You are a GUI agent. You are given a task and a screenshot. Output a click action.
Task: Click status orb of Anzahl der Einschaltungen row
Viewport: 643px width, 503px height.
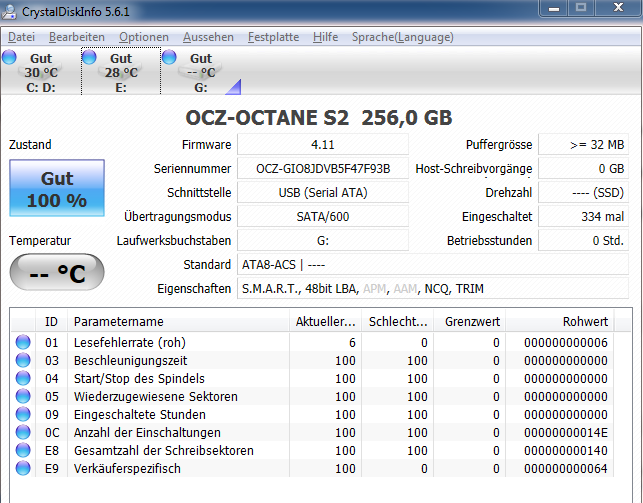pyautogui.click(x=23, y=432)
